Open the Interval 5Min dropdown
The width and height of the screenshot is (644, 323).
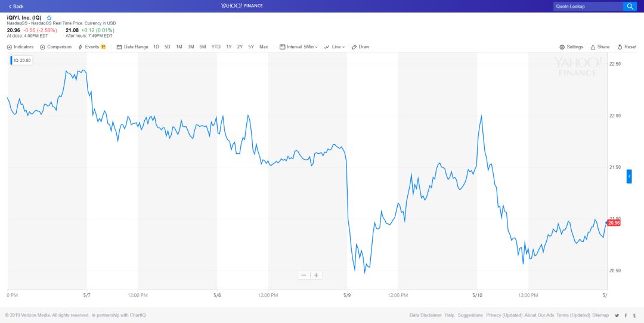click(x=299, y=47)
